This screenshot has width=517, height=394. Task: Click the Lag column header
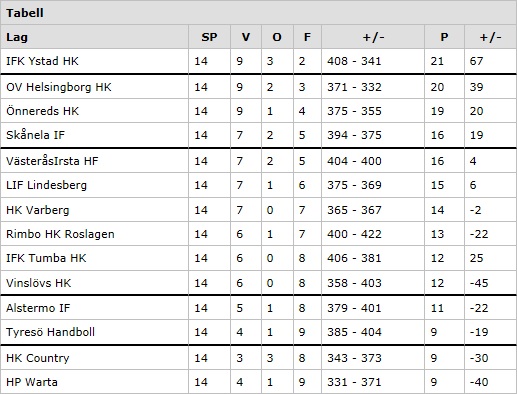(17, 37)
